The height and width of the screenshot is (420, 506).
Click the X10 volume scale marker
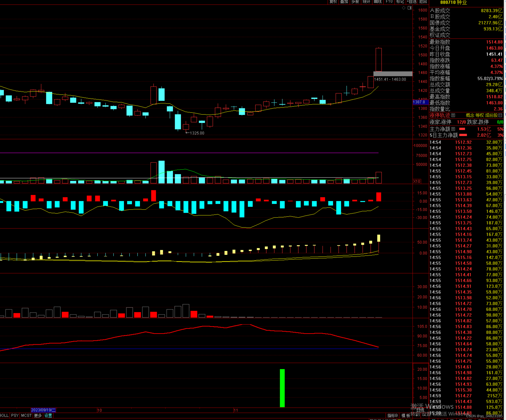pyautogui.click(x=417, y=181)
